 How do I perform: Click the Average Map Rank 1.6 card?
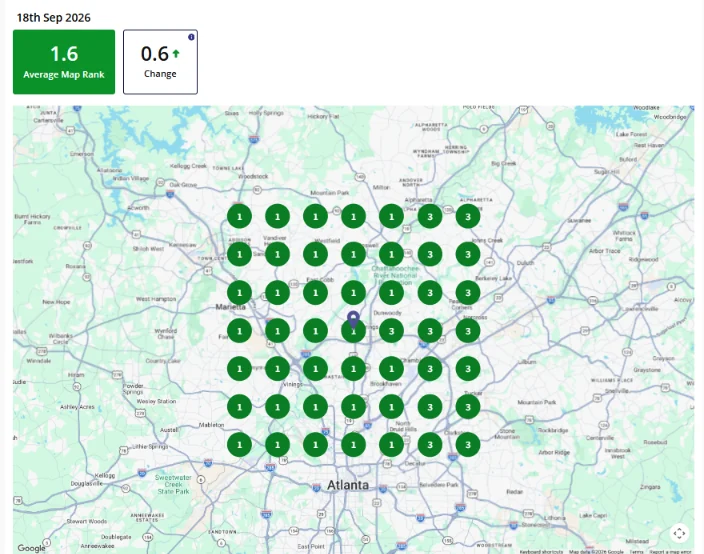click(x=64, y=62)
